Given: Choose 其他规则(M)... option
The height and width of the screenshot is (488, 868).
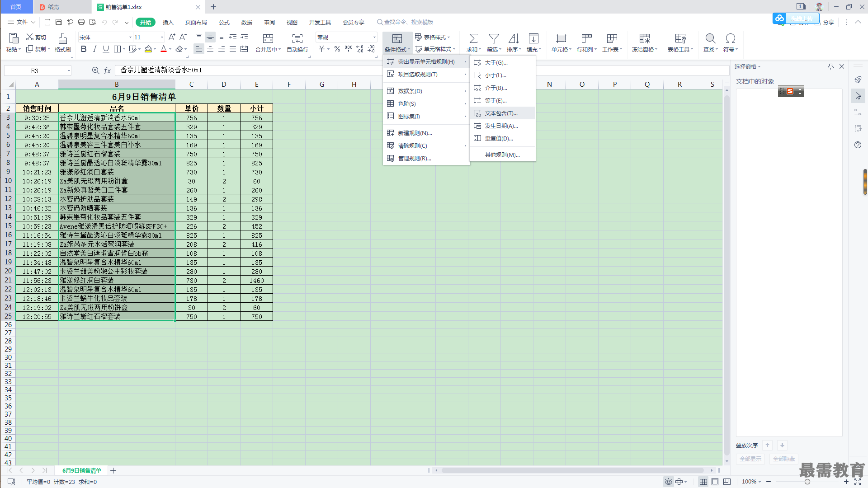Looking at the screenshot, I should click(503, 155).
